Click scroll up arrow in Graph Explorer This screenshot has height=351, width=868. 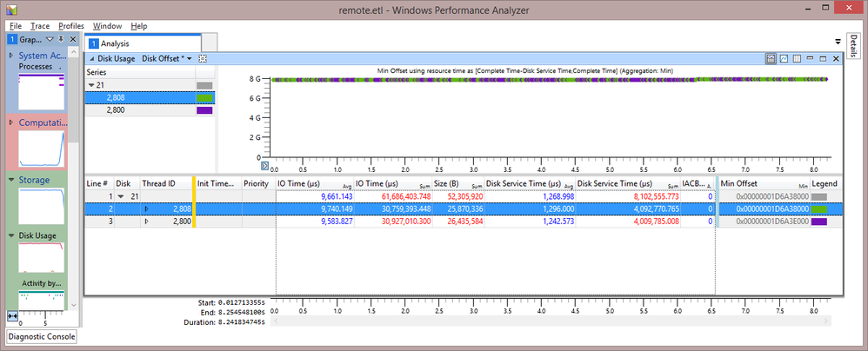(x=72, y=51)
